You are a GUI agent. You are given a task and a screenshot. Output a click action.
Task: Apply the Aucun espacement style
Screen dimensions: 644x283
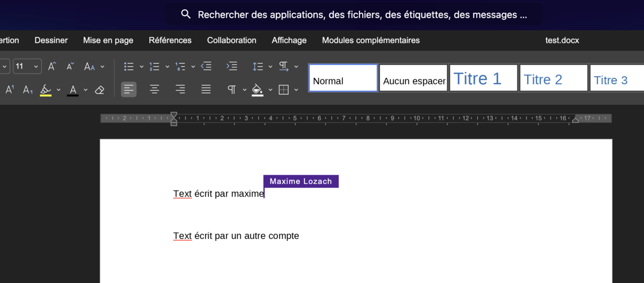[x=414, y=78]
